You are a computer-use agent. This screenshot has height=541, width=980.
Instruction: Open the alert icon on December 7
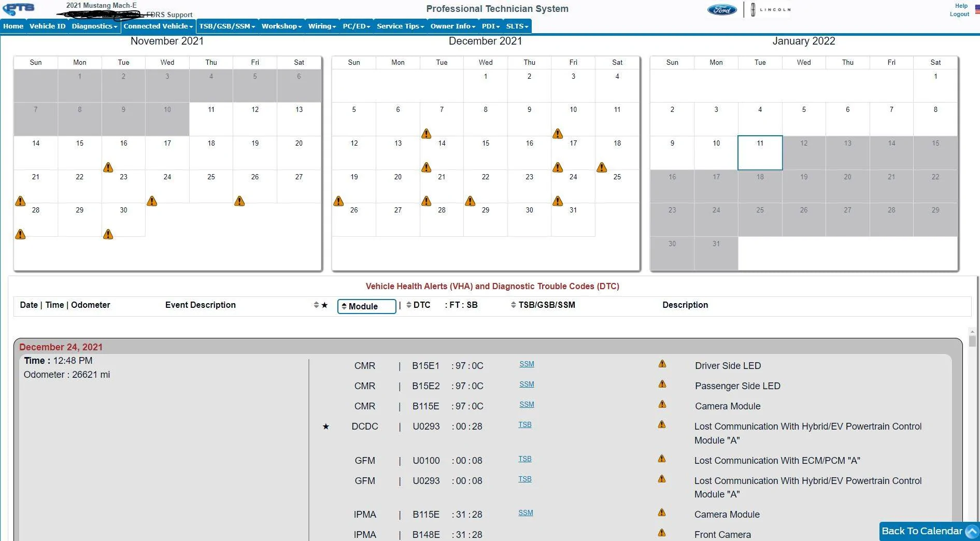pos(426,134)
